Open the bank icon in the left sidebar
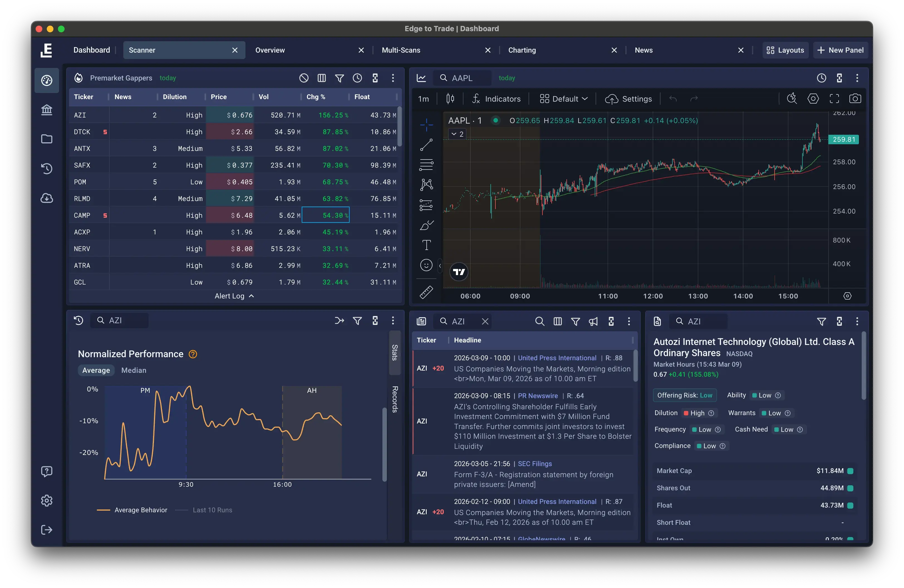This screenshot has width=904, height=588. click(47, 110)
